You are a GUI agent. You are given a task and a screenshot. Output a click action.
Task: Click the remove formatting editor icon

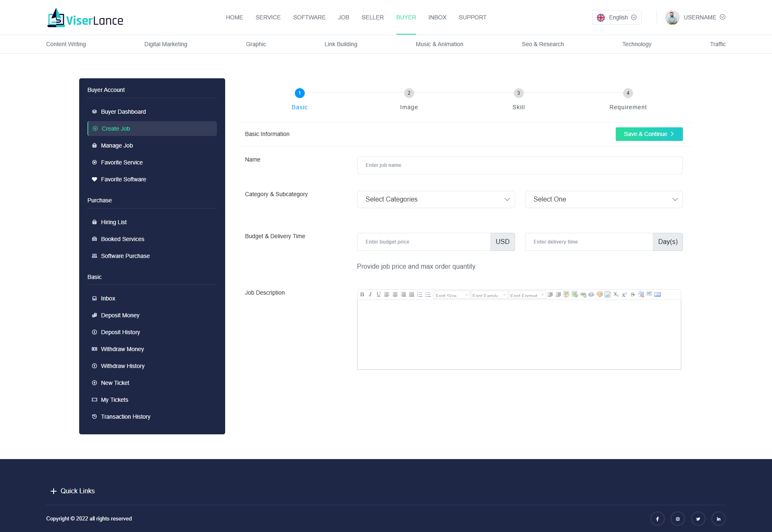(641, 294)
